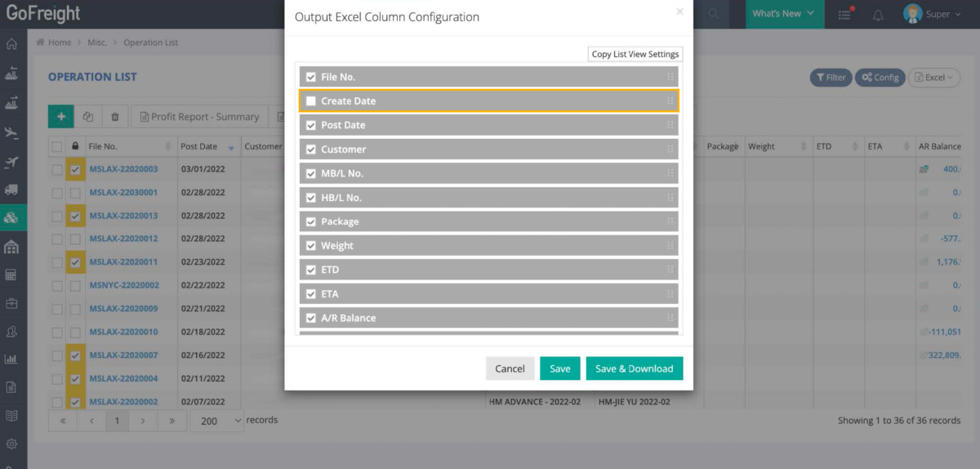Toggle the A/R Balance checkbox
This screenshot has height=469, width=980.
click(310, 318)
